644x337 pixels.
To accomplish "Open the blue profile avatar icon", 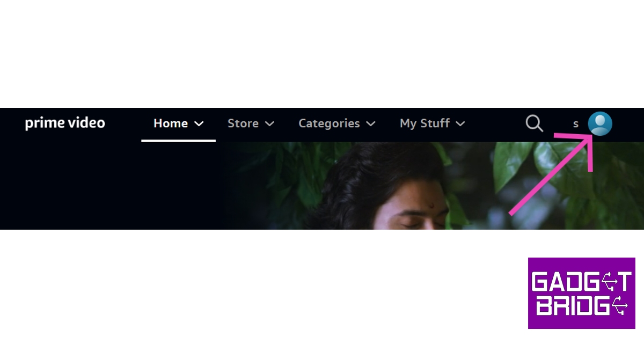I will 600,124.
